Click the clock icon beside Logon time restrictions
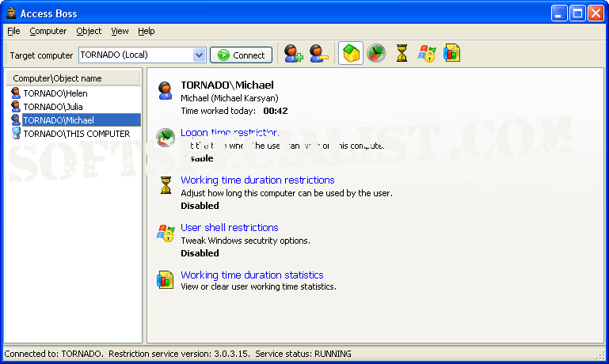Screen dimensions: 609x364 pos(166,138)
